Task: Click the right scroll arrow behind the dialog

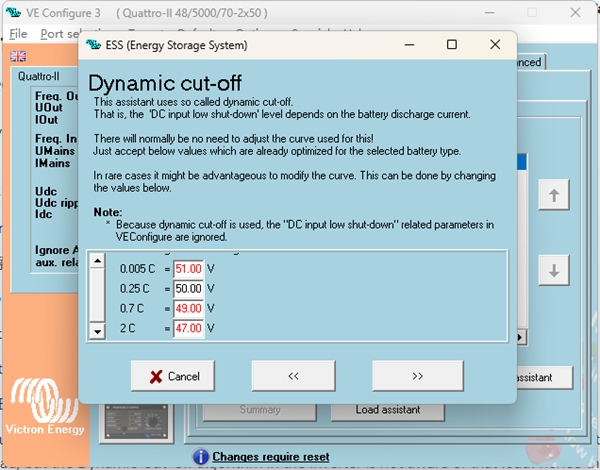Action: (520, 337)
